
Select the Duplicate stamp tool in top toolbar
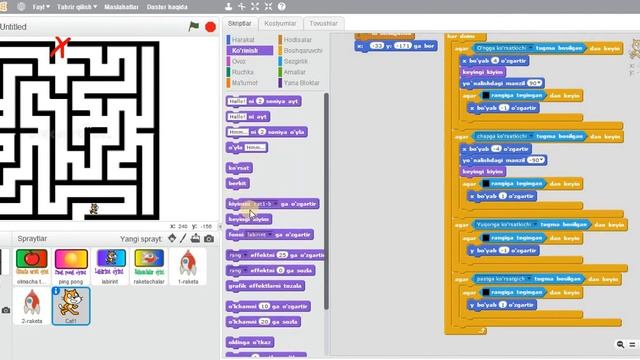coord(229,7)
